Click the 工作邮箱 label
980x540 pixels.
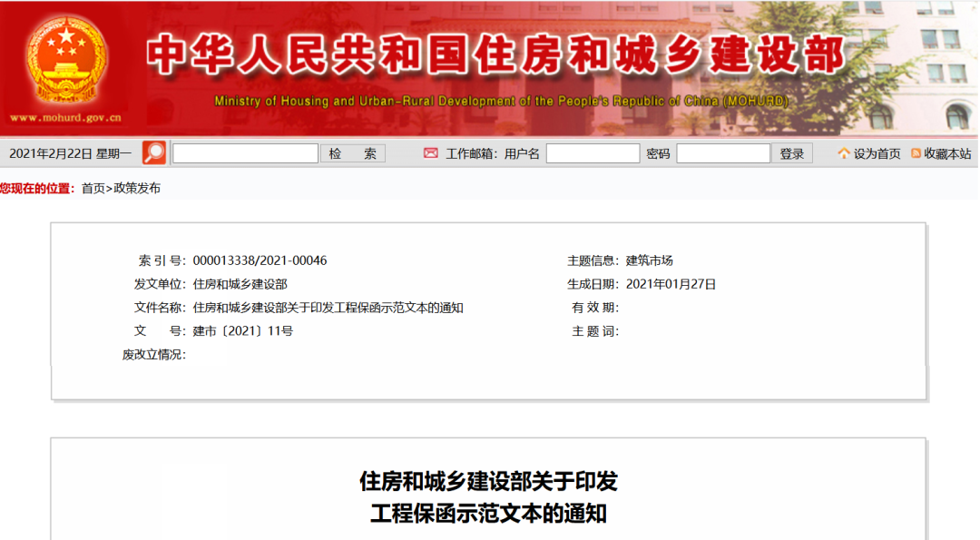471,153
